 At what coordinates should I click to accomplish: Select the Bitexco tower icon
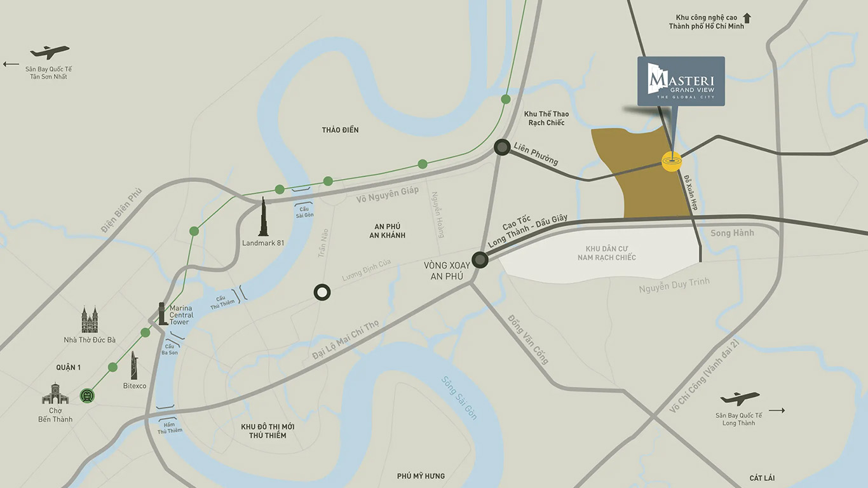134,365
